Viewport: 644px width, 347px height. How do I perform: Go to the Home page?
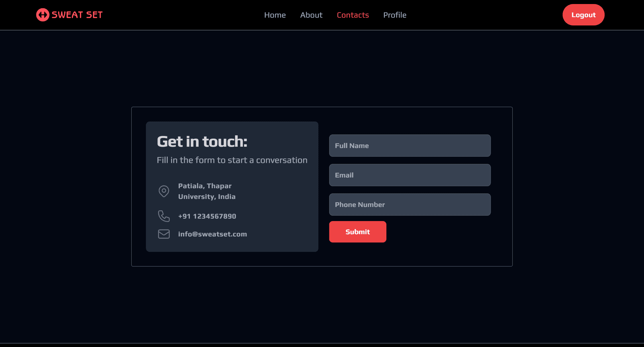click(275, 15)
